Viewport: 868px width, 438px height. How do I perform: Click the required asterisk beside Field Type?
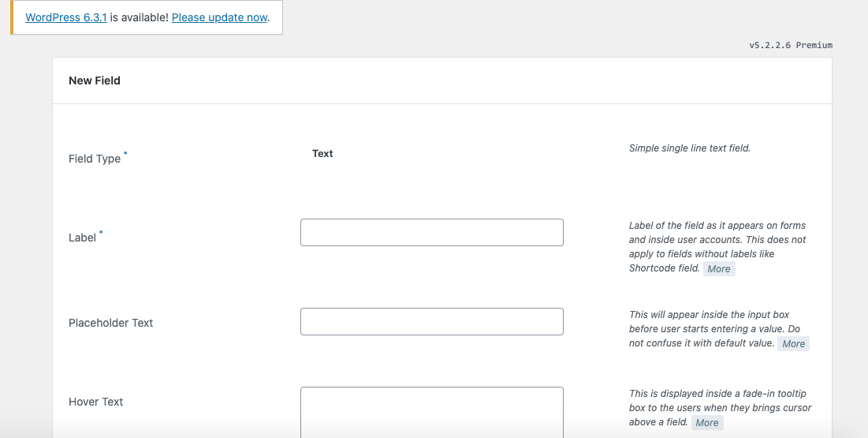coord(125,154)
